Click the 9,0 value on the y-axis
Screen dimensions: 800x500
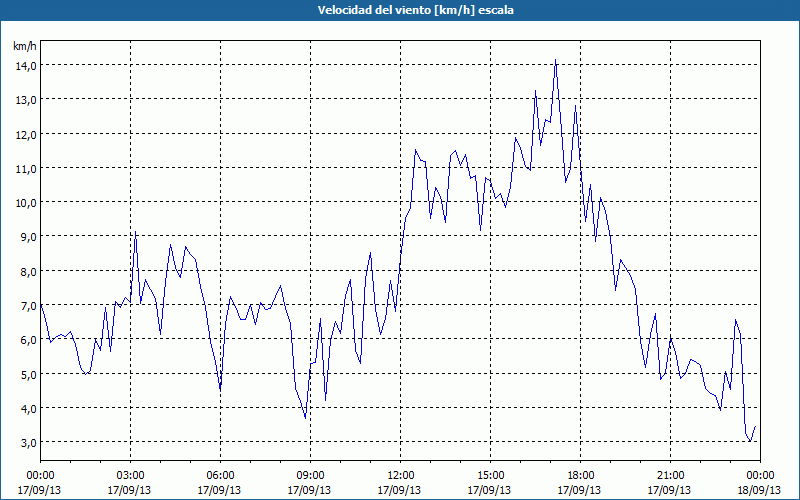click(27, 237)
